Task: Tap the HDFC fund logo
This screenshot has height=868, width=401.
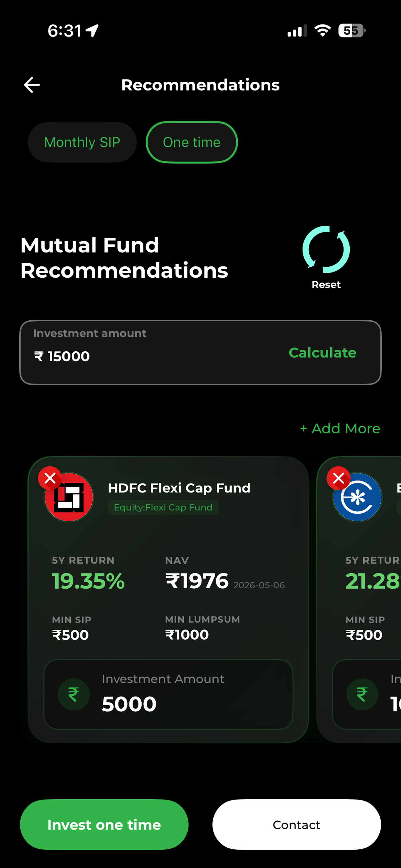Action: 69,497
